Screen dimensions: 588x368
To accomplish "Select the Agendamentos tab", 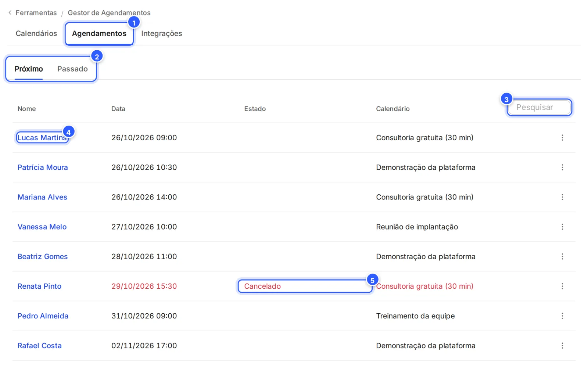I will click(99, 33).
